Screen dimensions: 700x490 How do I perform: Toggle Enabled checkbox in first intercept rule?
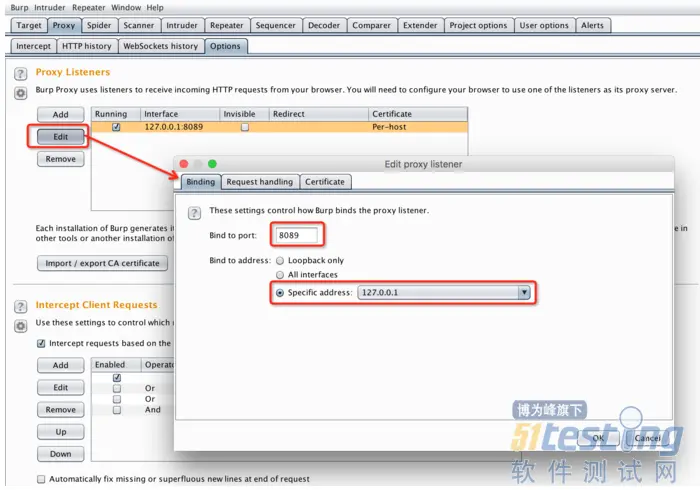(117, 378)
